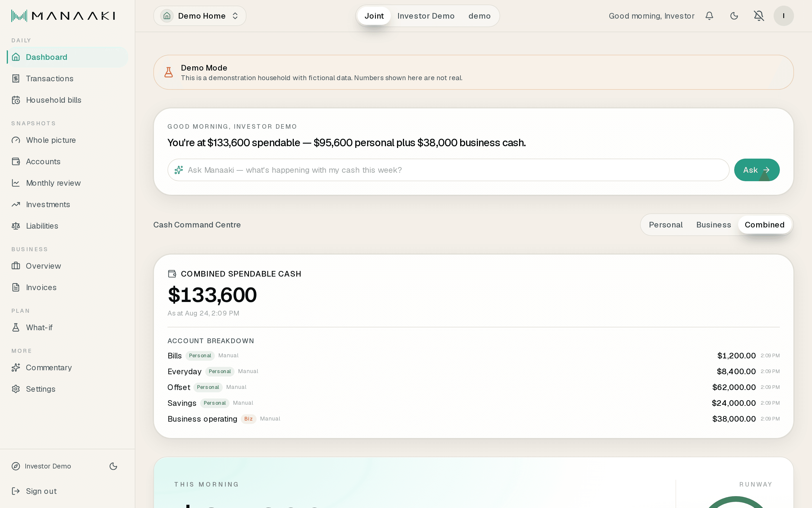This screenshot has width=812, height=508.
Task: Open Dashboard in sidebar
Action: (x=67, y=57)
